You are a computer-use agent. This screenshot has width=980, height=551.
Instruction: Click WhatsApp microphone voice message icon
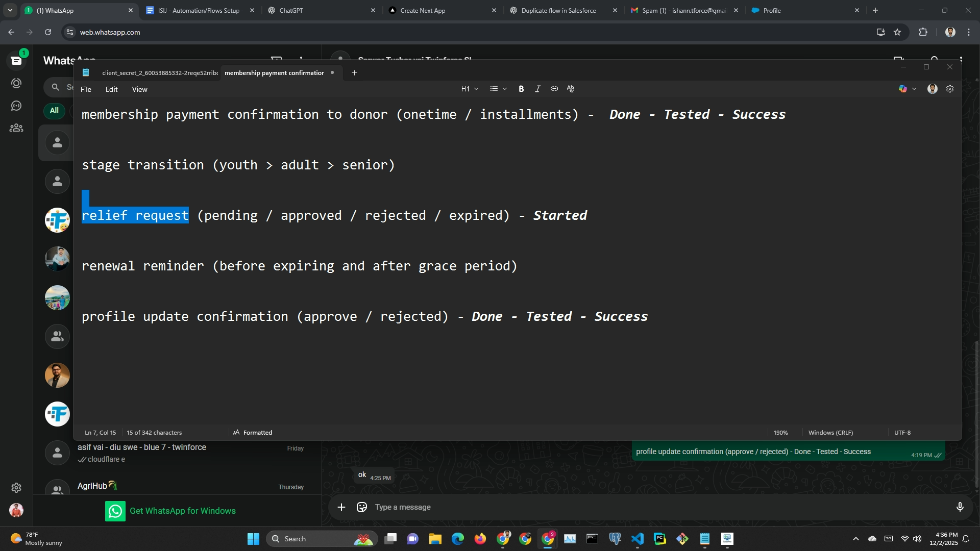[960, 507]
